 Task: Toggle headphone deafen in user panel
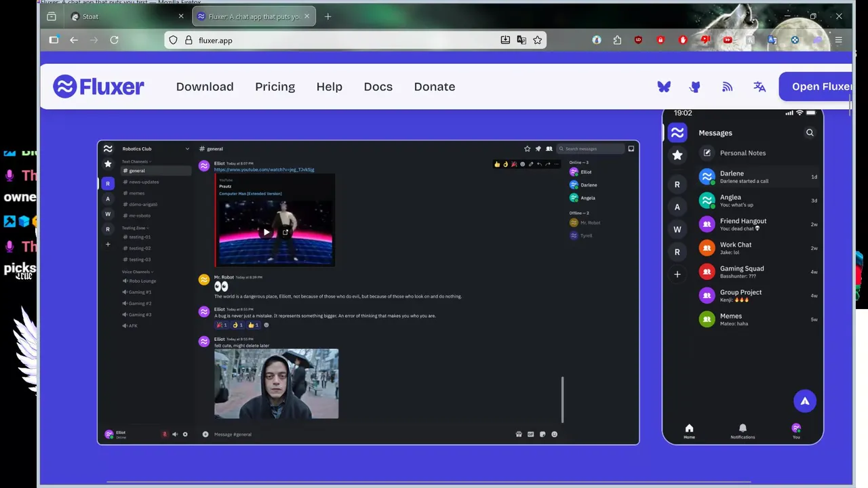(175, 434)
